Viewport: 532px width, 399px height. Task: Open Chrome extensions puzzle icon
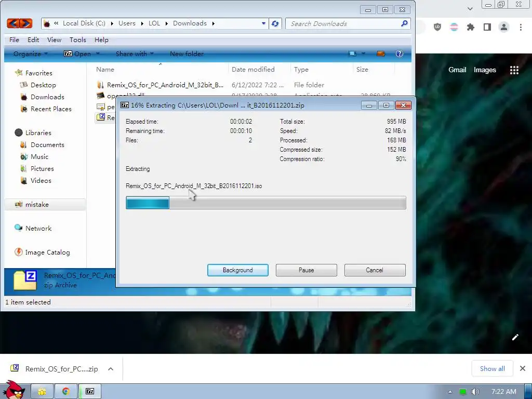coord(470,27)
